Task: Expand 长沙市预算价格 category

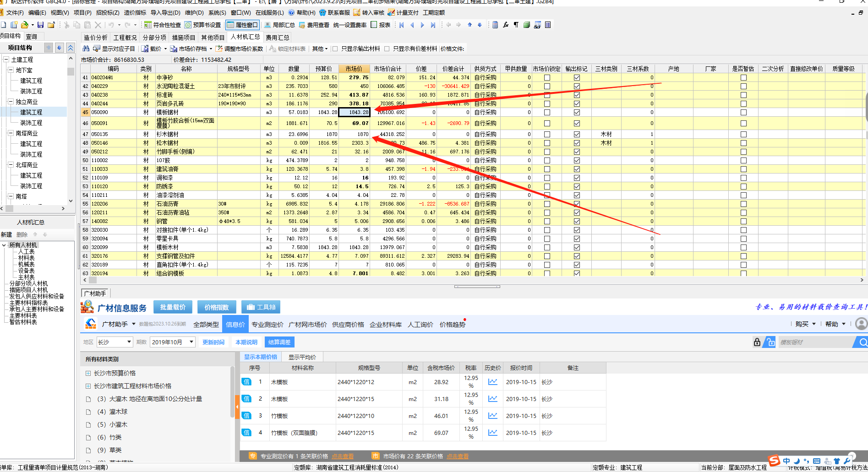Action: (88, 373)
